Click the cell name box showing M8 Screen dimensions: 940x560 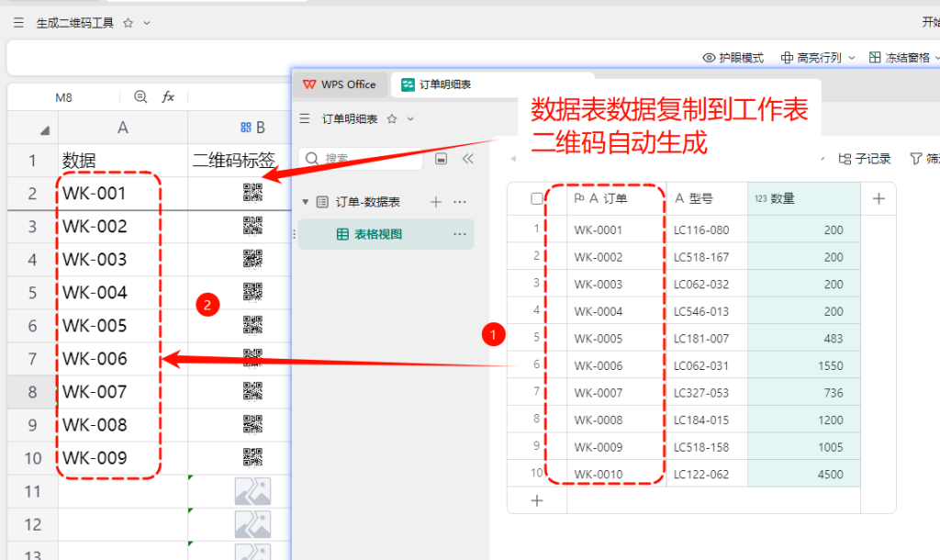pyautogui.click(x=64, y=97)
